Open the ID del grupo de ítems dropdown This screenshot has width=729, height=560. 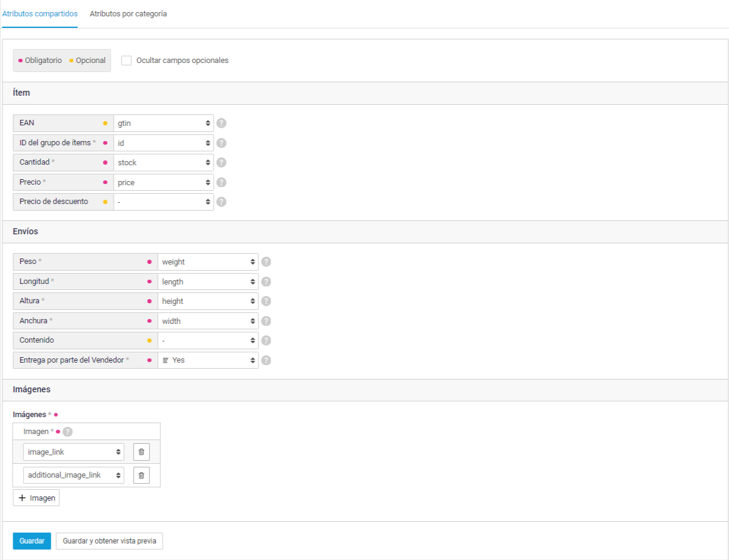[x=163, y=143]
